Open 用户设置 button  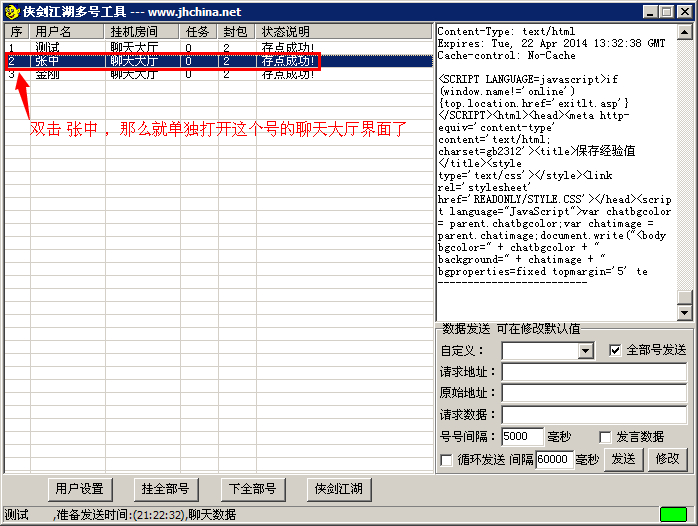[80, 489]
